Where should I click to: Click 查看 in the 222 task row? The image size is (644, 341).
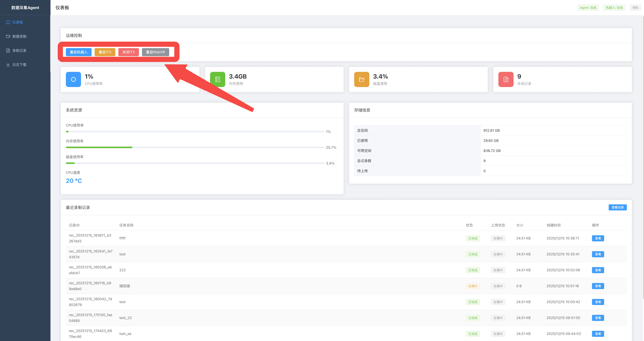pyautogui.click(x=598, y=270)
